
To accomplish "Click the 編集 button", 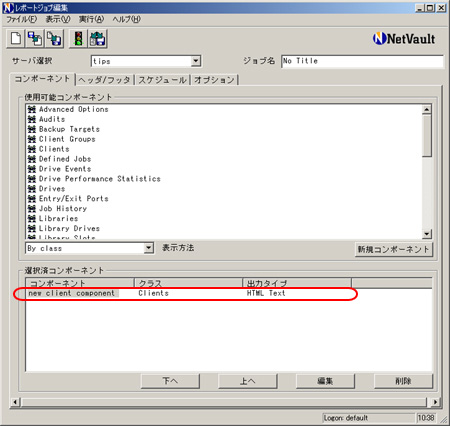I will coord(325,381).
